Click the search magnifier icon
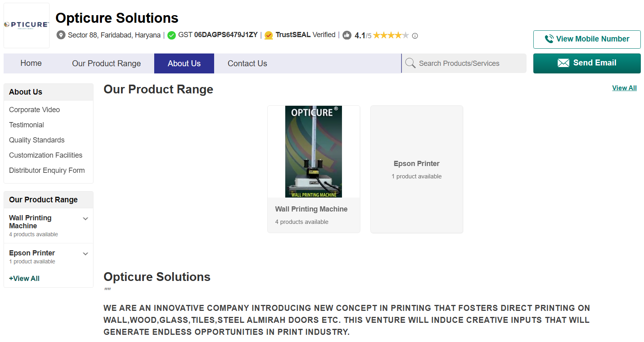This screenshot has width=644, height=342. [x=410, y=63]
